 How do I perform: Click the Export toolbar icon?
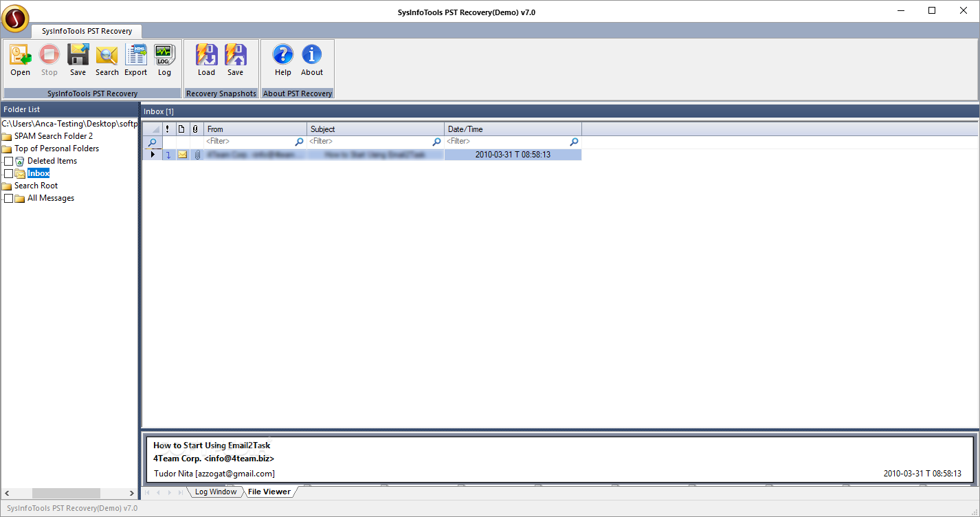pos(135,60)
